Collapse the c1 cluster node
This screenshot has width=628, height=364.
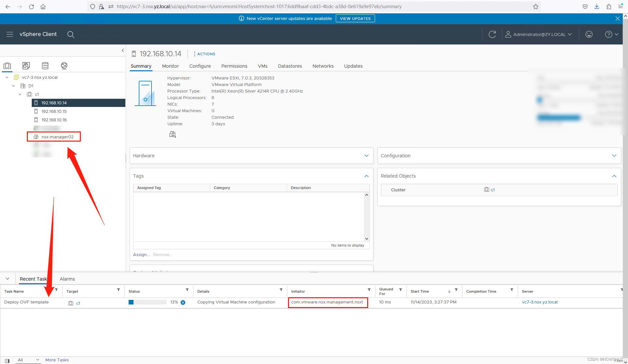tap(20, 95)
